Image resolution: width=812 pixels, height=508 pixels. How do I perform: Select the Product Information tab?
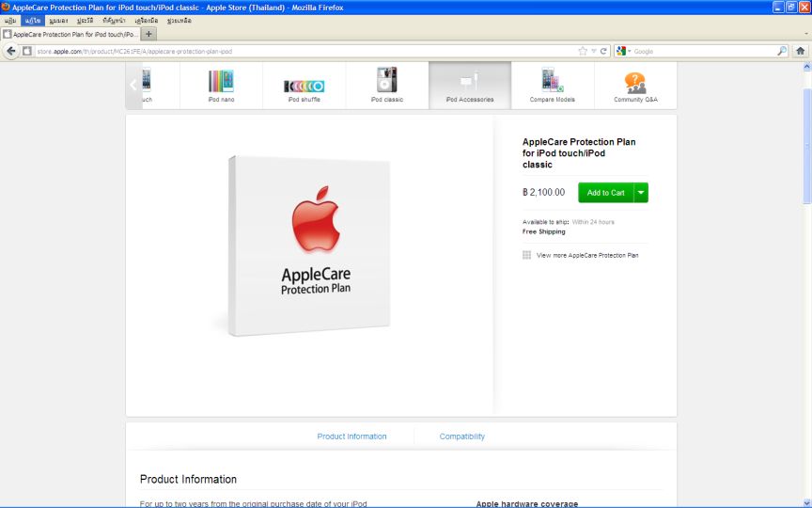coord(351,437)
